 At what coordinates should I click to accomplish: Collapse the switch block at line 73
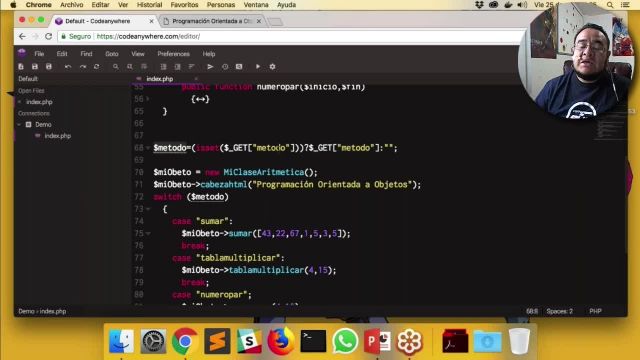tap(148, 209)
